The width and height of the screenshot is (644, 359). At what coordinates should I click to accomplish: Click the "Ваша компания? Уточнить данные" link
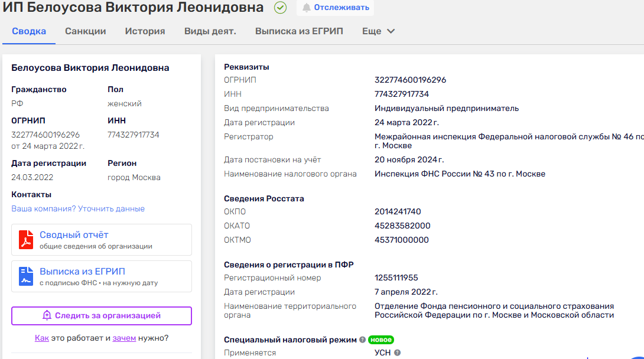78,209
